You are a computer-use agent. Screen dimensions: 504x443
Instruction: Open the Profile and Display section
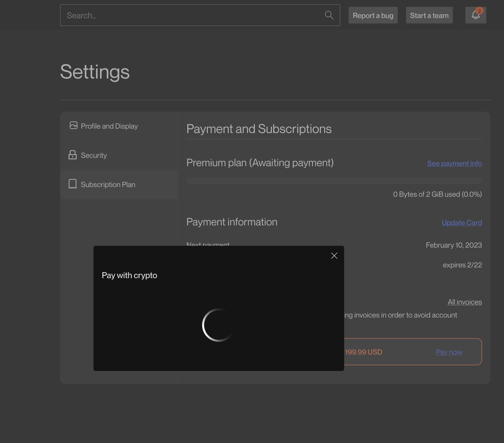coord(109,126)
